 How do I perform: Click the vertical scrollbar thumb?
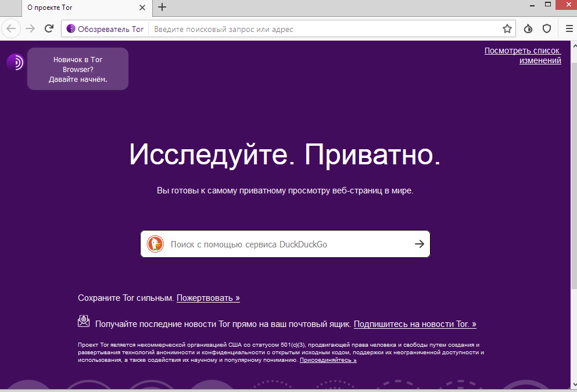[574, 176]
